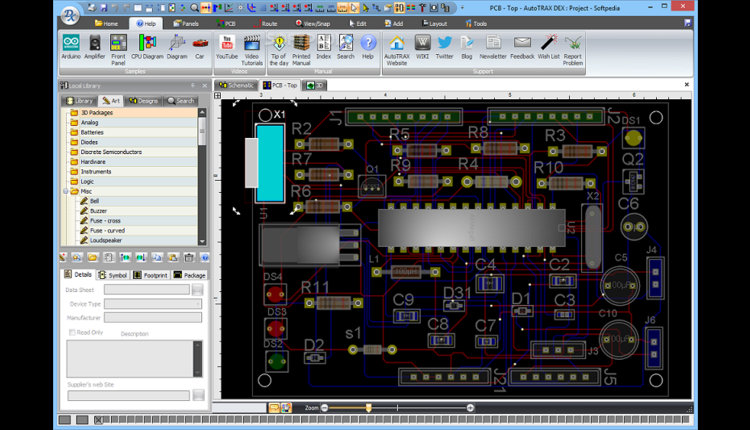Screen dimensions: 750x430
Task: Open quick access toolbar customize arrow
Action: [462, 8]
